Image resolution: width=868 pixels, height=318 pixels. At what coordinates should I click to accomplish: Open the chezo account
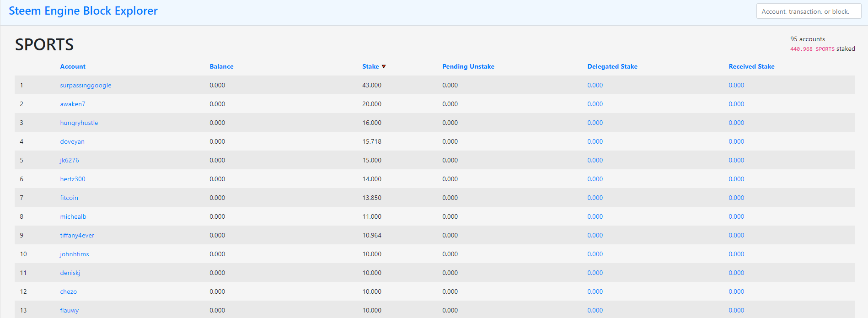tap(69, 291)
